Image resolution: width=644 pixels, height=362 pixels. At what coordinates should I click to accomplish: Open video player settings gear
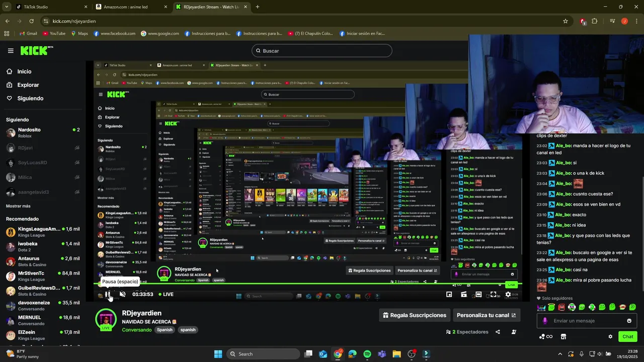508,295
